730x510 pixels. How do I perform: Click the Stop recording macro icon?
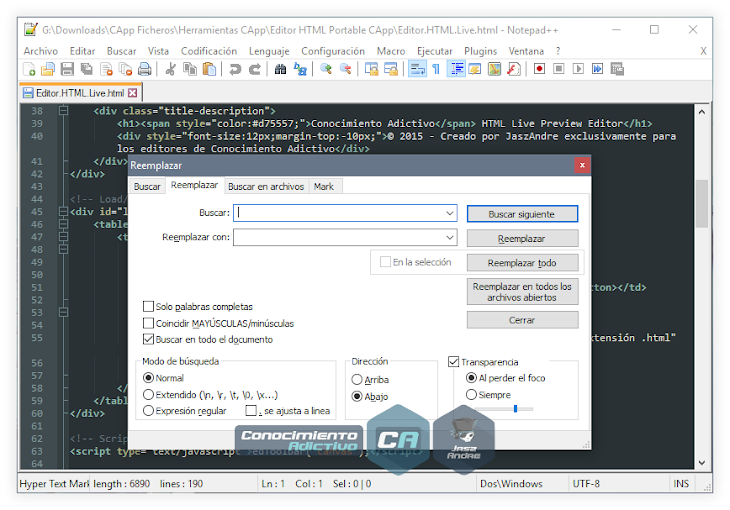pos(559,69)
